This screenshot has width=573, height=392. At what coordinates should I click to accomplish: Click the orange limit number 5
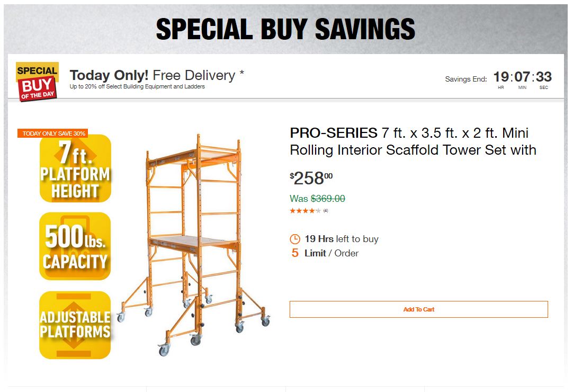point(295,253)
